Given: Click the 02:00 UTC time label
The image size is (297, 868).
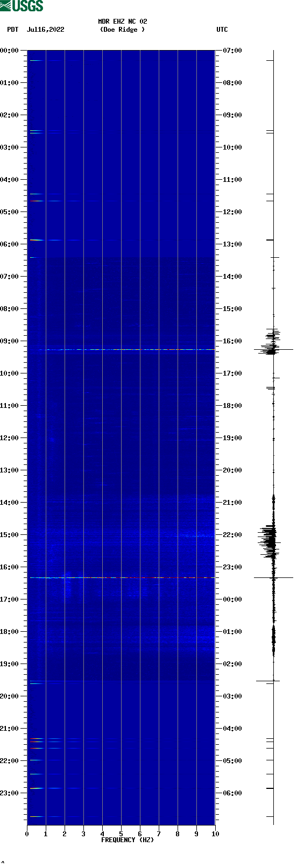Looking at the screenshot, I should 232,664.
